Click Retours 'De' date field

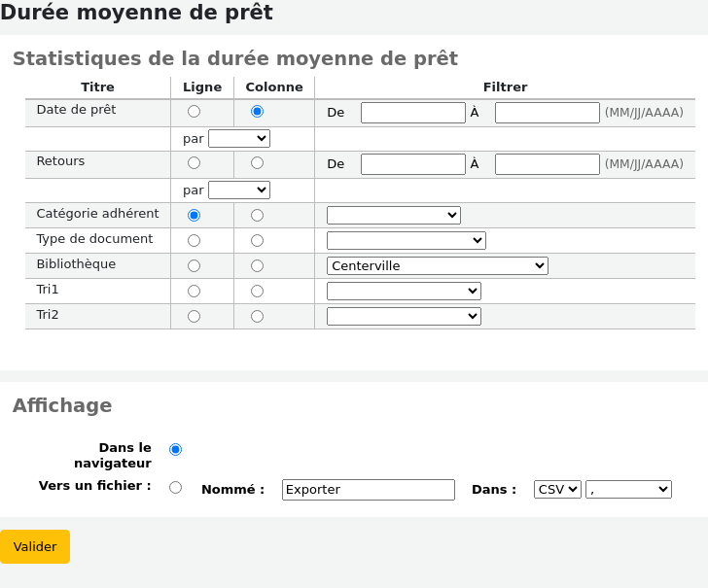413,164
